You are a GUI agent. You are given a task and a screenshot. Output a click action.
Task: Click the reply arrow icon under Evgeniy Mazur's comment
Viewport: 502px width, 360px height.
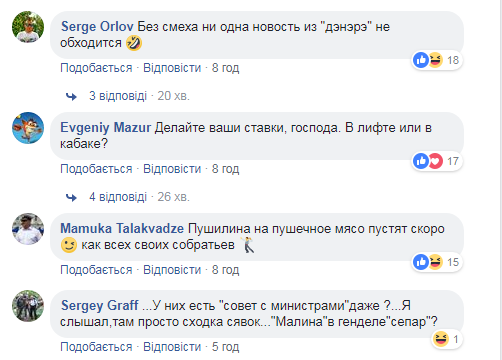point(71,198)
